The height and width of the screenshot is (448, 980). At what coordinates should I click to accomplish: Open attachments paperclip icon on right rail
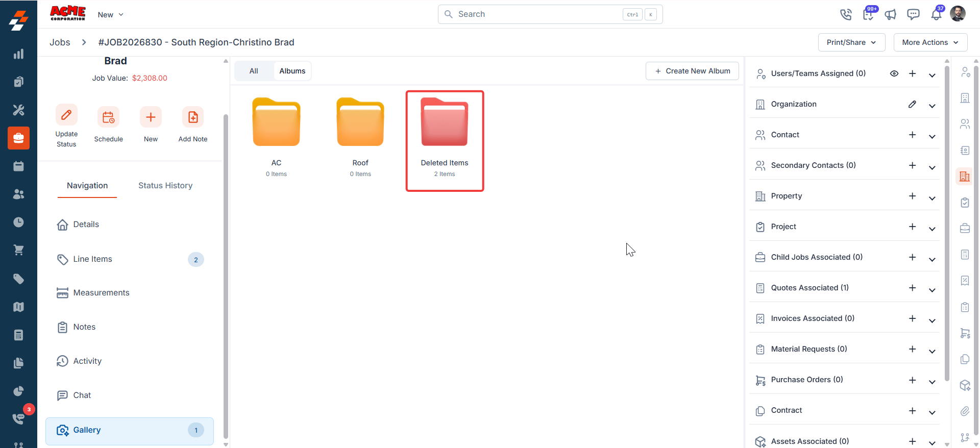coord(965,411)
